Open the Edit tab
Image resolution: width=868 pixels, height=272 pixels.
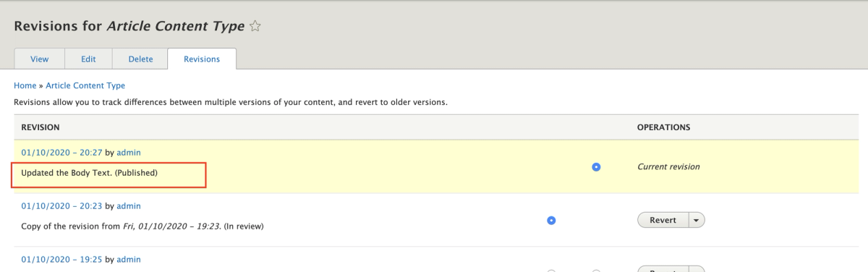click(x=88, y=59)
